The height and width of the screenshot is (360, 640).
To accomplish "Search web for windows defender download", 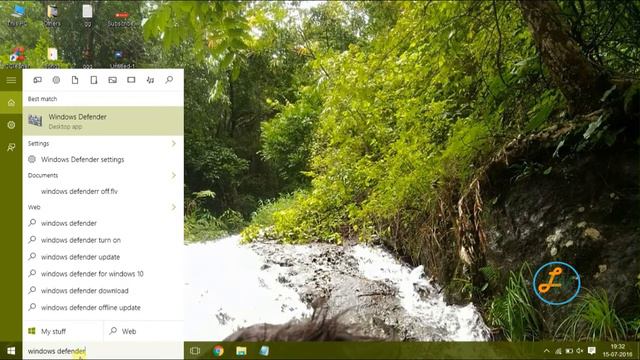I will (x=103, y=291).
